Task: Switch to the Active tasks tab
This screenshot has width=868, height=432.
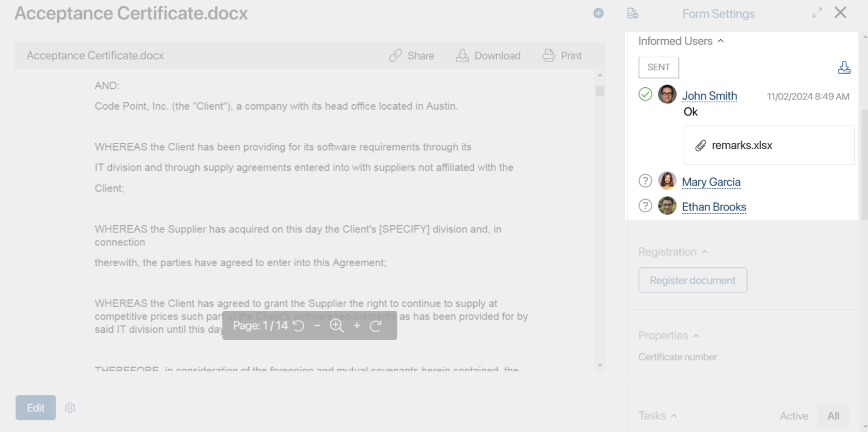Action: click(x=794, y=416)
